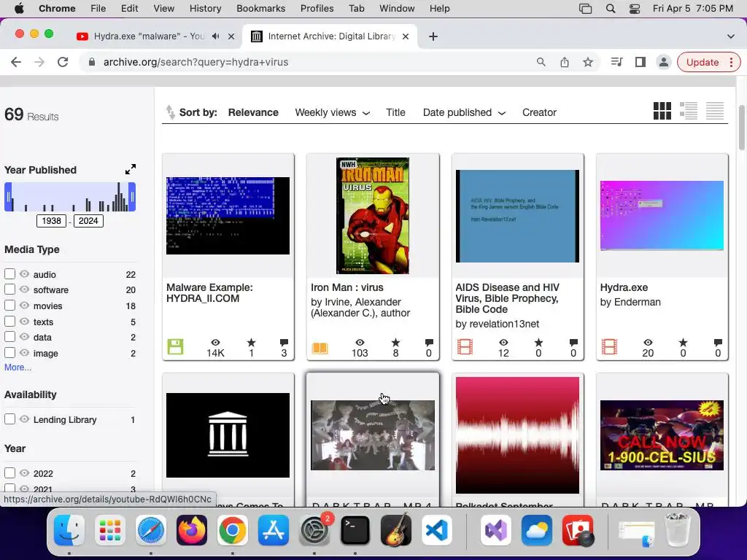Switch to extended list view icon
747x560 pixels.
[x=689, y=111]
